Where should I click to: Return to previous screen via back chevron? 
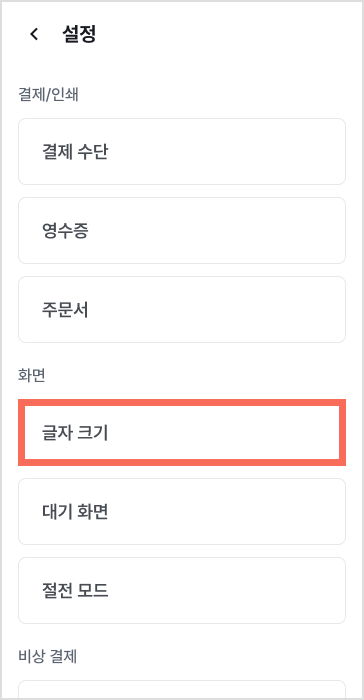pyautogui.click(x=34, y=34)
